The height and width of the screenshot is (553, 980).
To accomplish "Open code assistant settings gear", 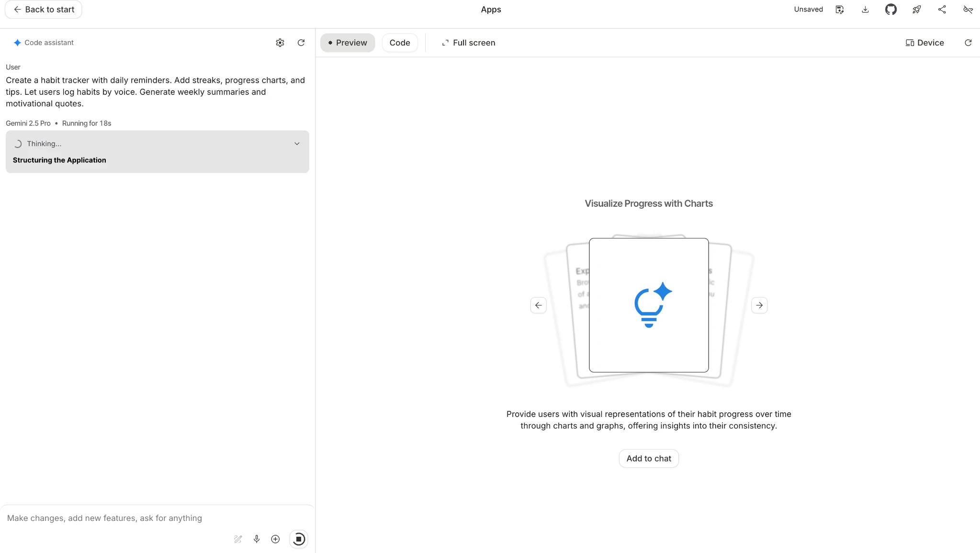I will tap(280, 43).
